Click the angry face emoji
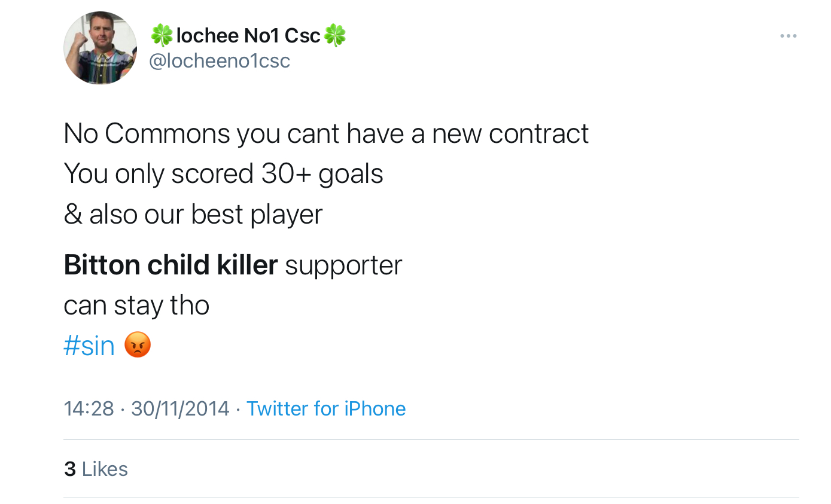This screenshot has width=831, height=504. (138, 346)
